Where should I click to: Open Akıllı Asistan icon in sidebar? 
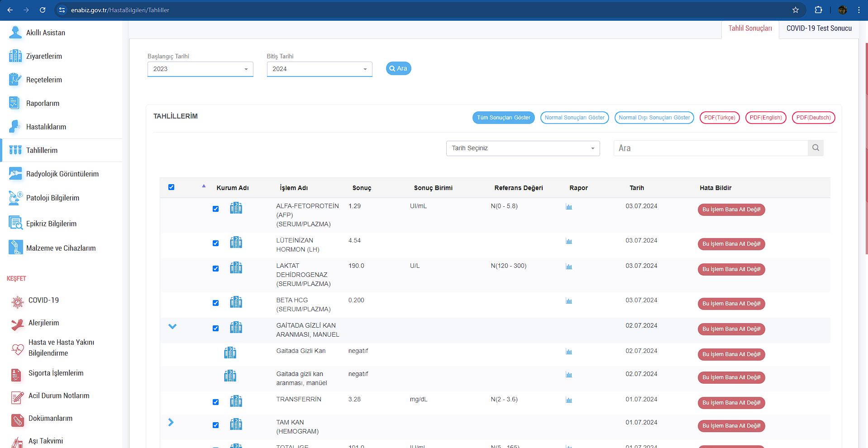[15, 33]
